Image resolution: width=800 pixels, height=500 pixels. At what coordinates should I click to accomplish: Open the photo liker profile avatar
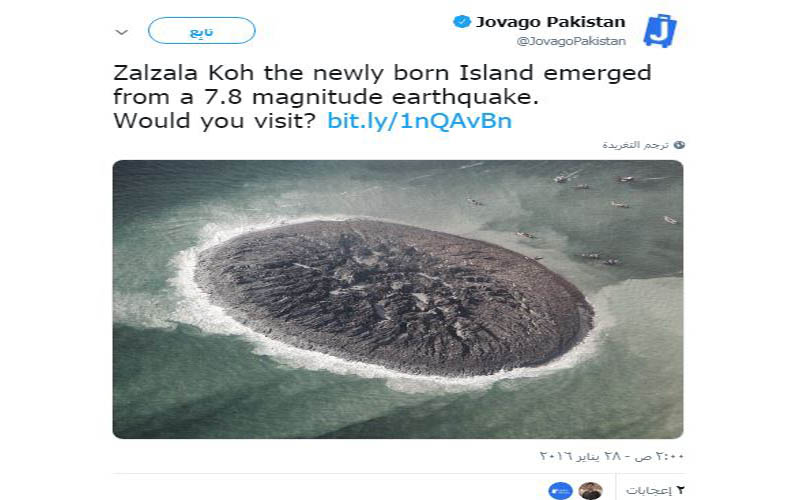[x=591, y=490]
